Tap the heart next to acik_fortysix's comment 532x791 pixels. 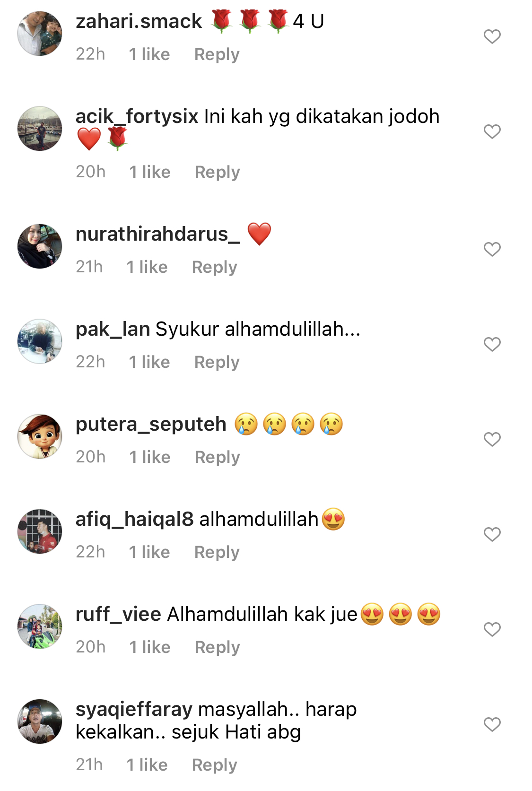[x=492, y=131]
